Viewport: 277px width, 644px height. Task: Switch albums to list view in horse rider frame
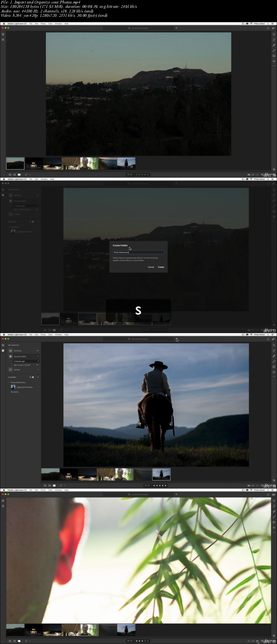pos(30,377)
